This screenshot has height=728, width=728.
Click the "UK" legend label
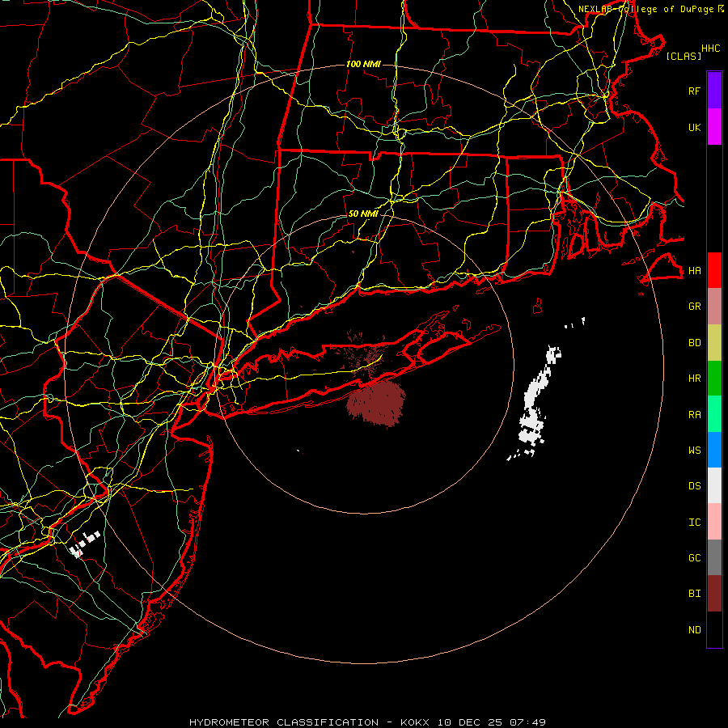(x=695, y=128)
